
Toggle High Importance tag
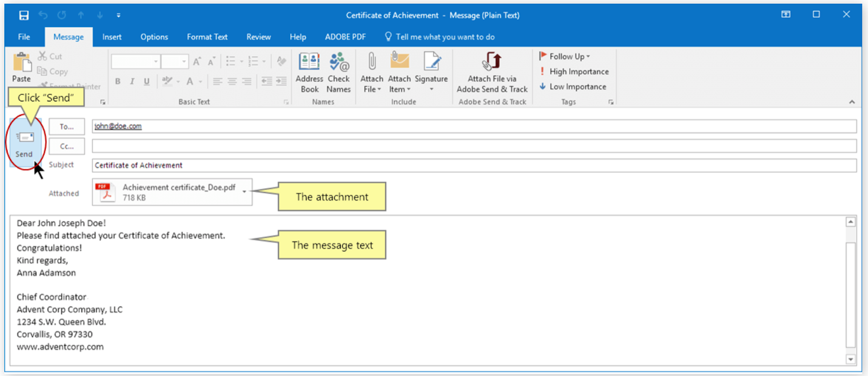click(x=574, y=72)
